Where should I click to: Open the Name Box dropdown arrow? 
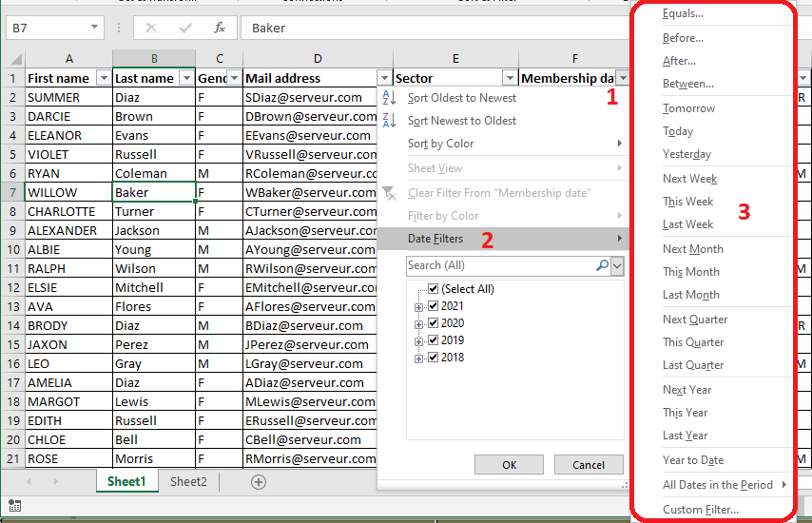tap(94, 29)
